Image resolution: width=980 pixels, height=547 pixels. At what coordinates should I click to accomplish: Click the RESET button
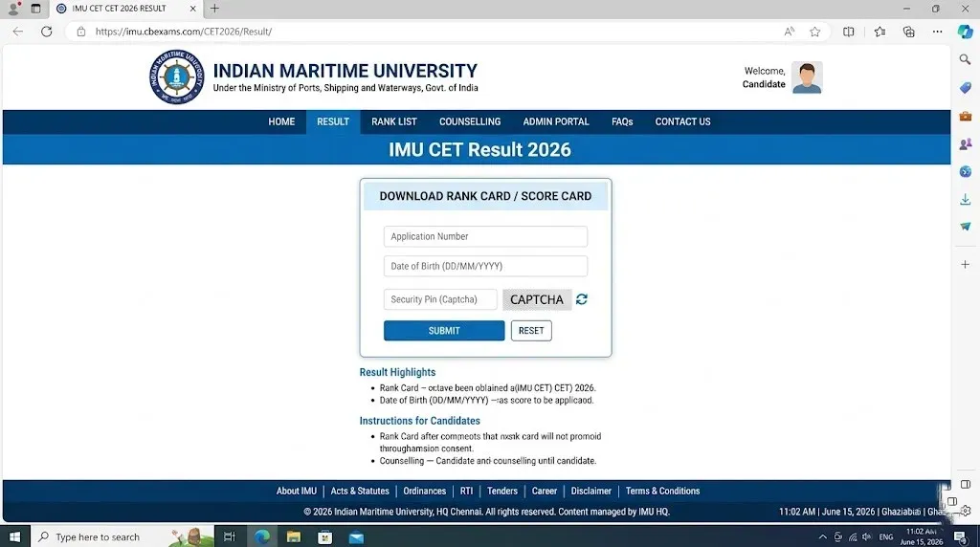click(531, 331)
